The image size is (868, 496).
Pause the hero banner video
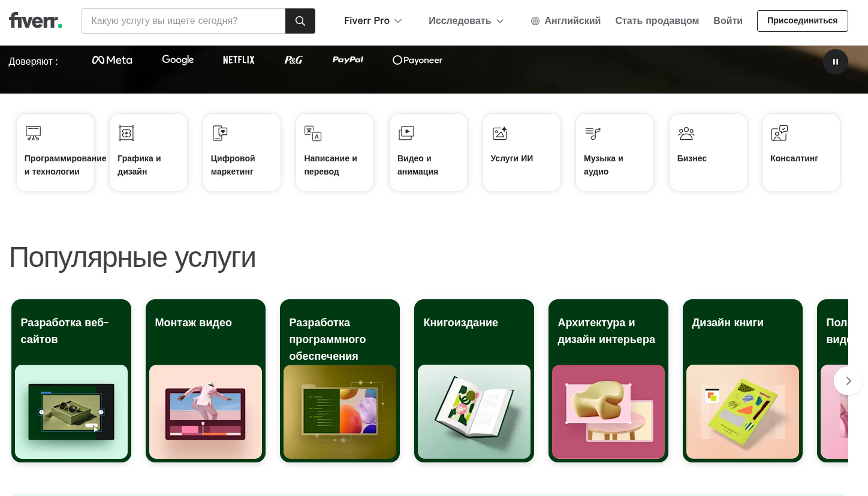pyautogui.click(x=836, y=62)
